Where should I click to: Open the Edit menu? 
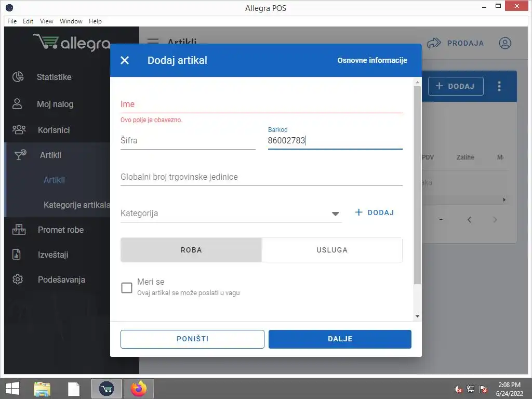click(x=28, y=21)
